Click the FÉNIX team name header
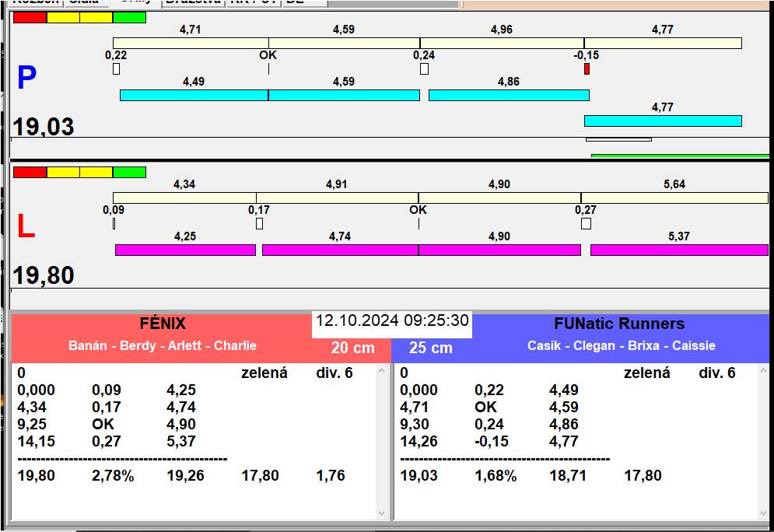This screenshot has width=774, height=532. tap(163, 324)
